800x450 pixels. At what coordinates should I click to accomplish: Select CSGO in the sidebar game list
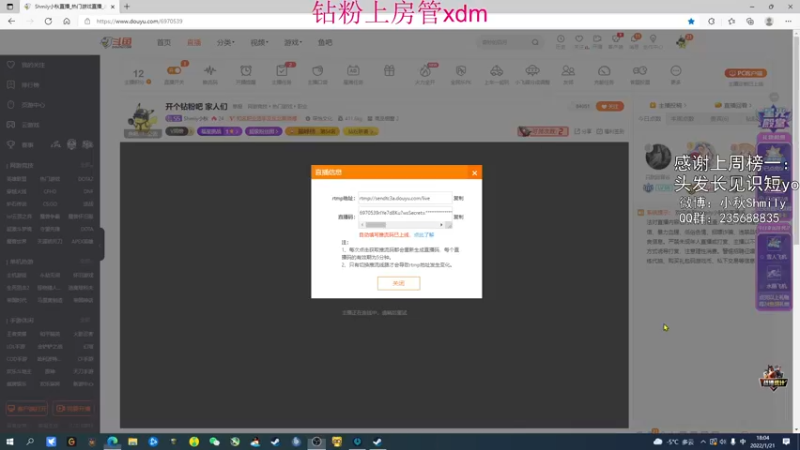(50, 204)
